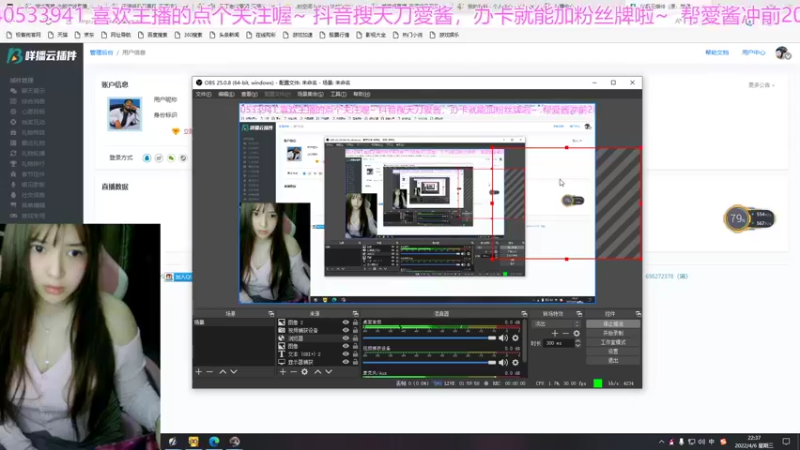Open user avatar in webpage header

[782, 53]
